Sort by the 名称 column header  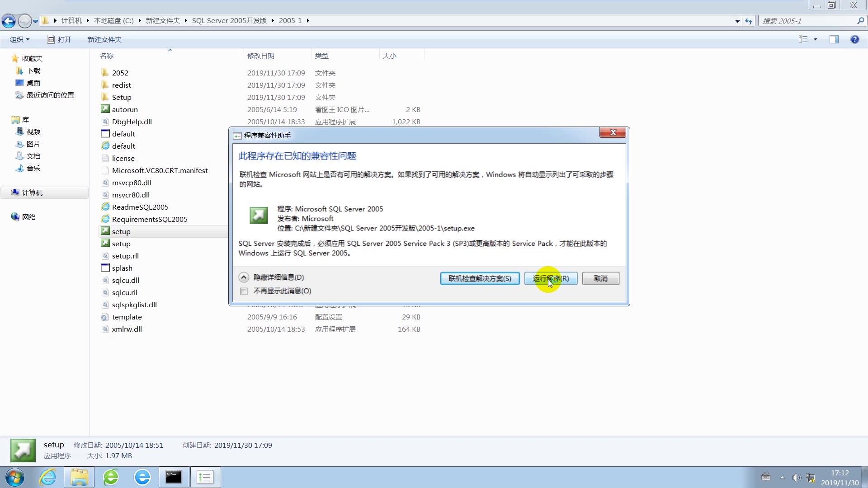pyautogui.click(x=107, y=56)
